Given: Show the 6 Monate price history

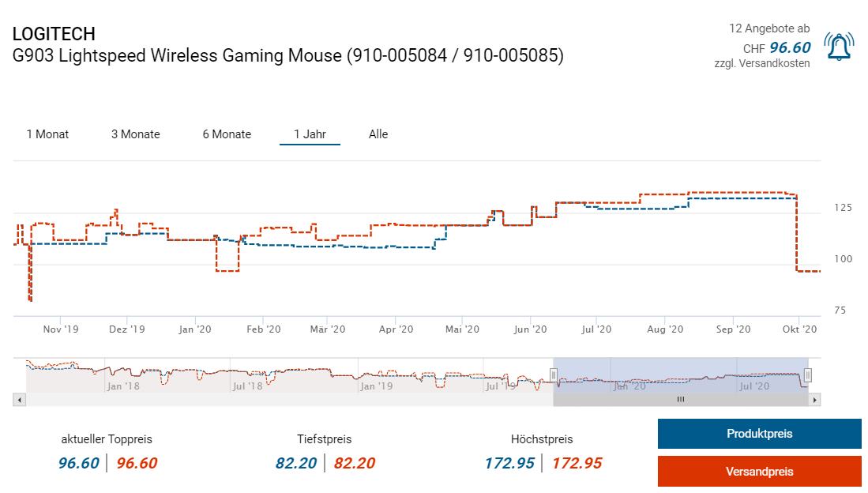Looking at the screenshot, I should (227, 134).
